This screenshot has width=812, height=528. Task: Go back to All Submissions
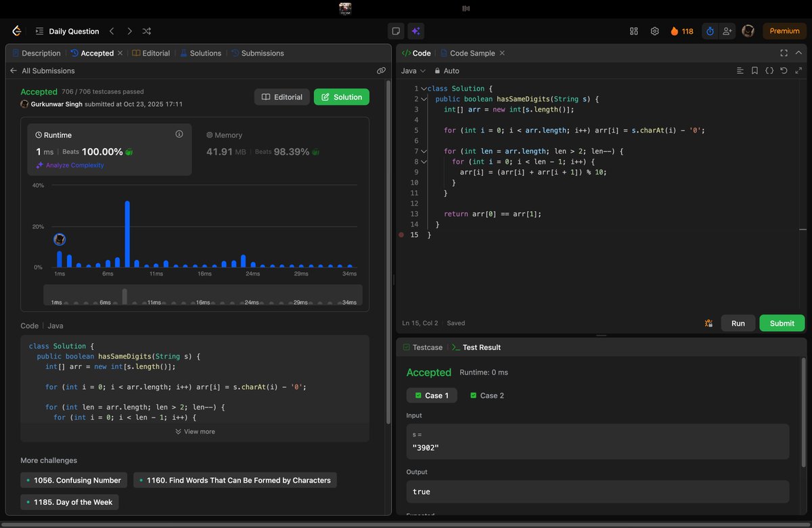42,70
